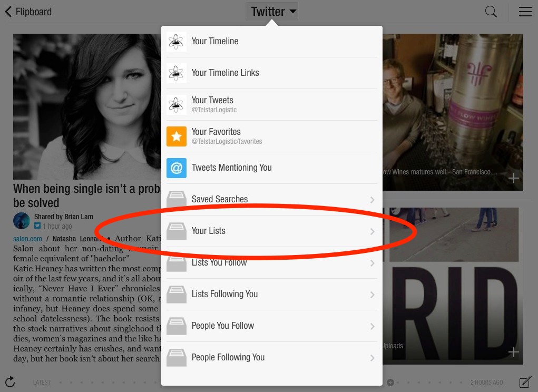The height and width of the screenshot is (392, 538).
Task: Open Your Lists menu entry
Action: (x=209, y=231)
